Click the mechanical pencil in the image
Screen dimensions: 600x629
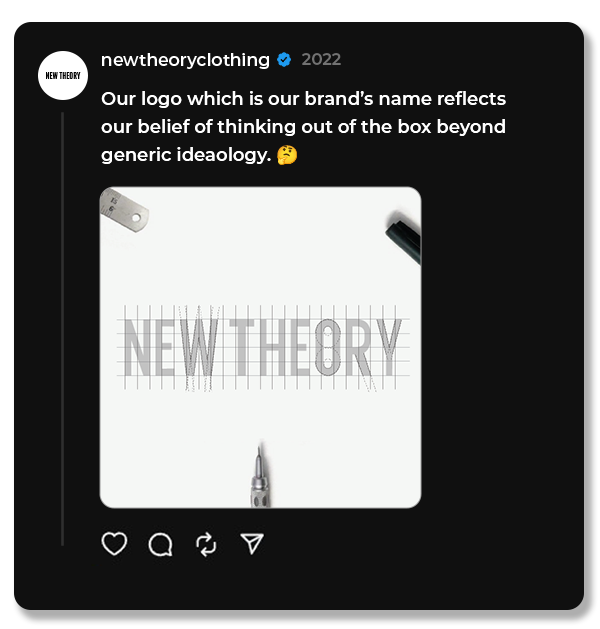tap(260, 477)
